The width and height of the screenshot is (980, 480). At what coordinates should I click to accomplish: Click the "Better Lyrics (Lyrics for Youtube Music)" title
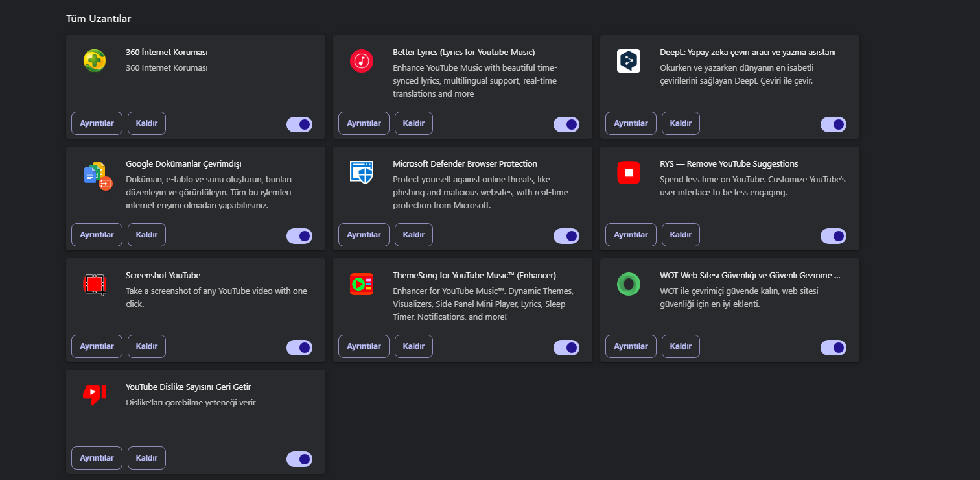[x=464, y=52]
